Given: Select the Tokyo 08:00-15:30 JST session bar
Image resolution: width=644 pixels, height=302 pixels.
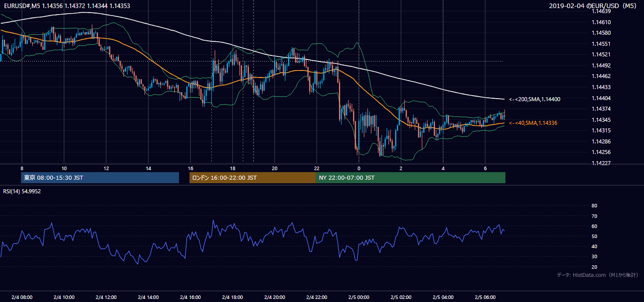Looking at the screenshot, I should tap(100, 178).
